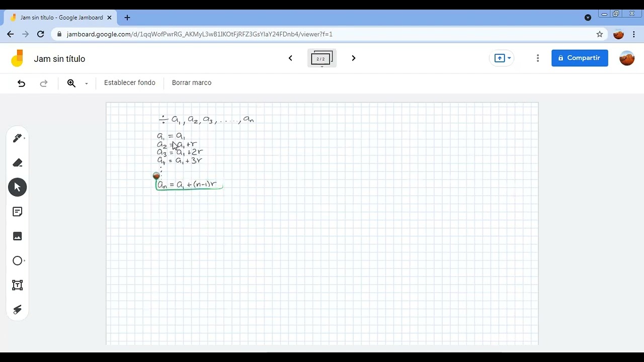The width and height of the screenshot is (644, 362).
Task: Click the site lock icon in the address bar
Action: click(59, 34)
